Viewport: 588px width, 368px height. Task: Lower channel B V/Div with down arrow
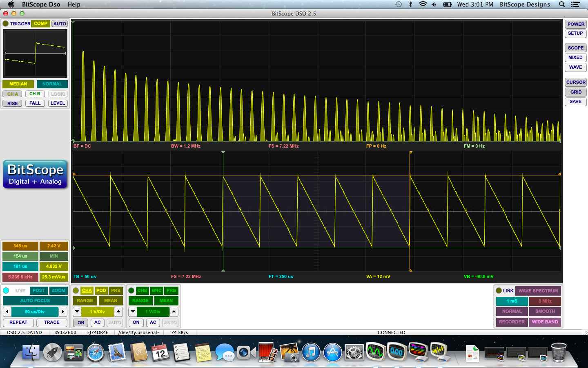[x=133, y=312]
